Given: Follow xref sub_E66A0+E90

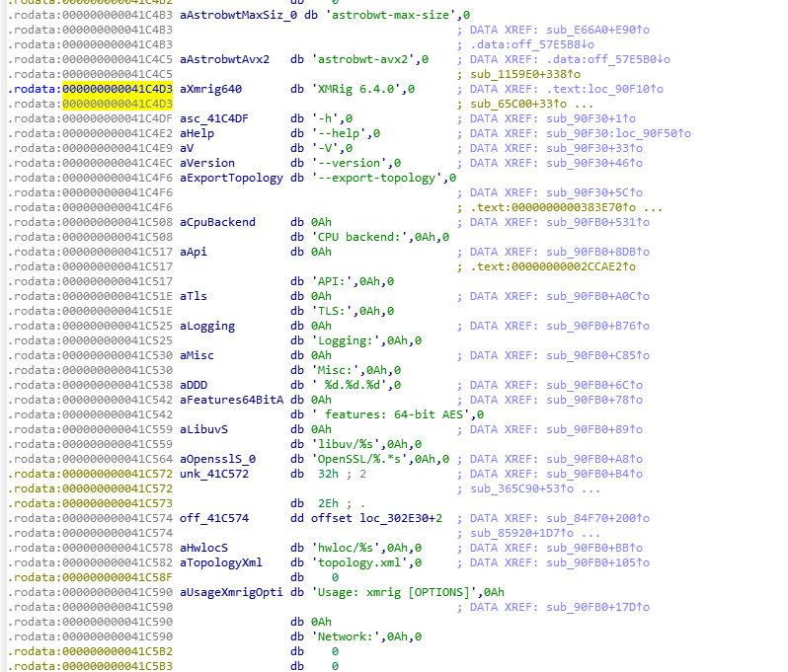Looking at the screenshot, I should point(598,30).
